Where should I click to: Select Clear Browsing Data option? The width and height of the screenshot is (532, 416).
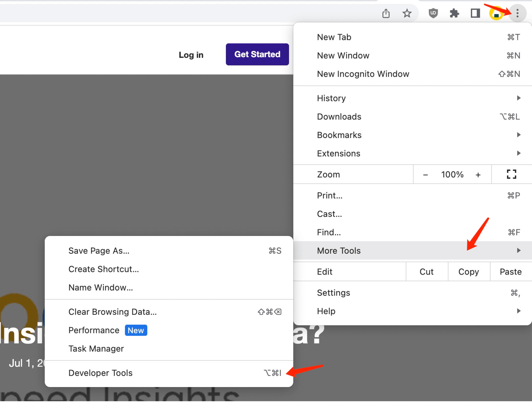click(x=112, y=312)
